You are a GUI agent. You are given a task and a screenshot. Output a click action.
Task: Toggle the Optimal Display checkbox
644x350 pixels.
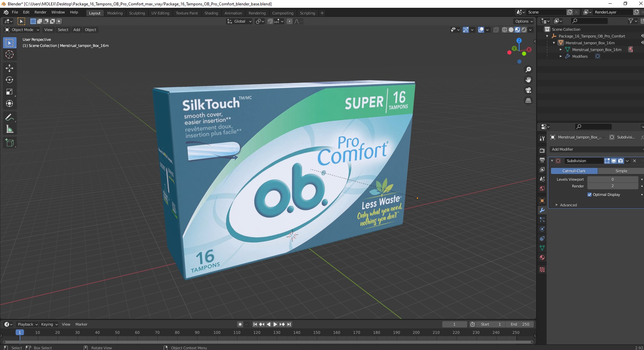tap(590, 195)
